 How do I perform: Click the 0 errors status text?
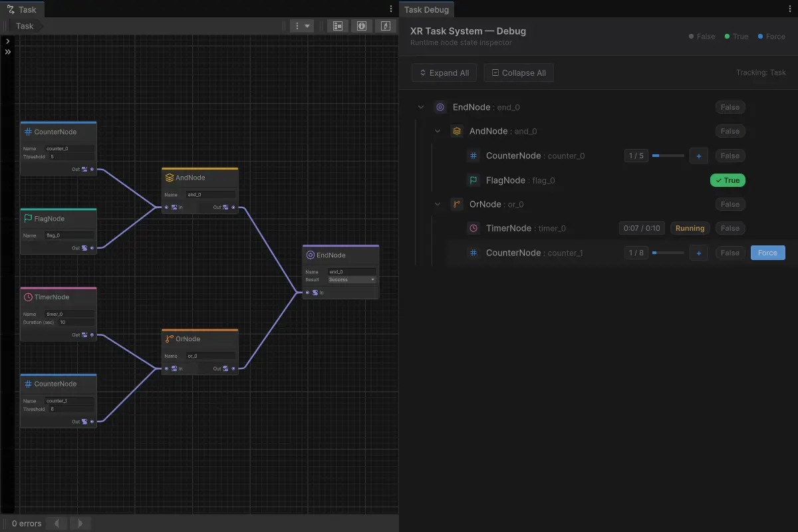click(x=27, y=523)
